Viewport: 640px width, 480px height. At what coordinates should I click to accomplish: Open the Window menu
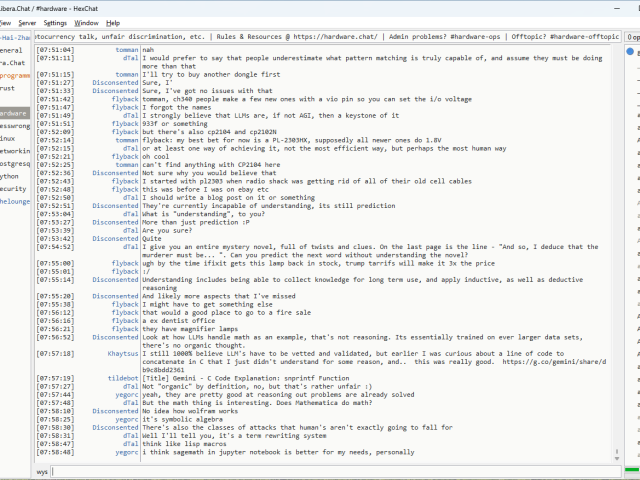coord(87,22)
